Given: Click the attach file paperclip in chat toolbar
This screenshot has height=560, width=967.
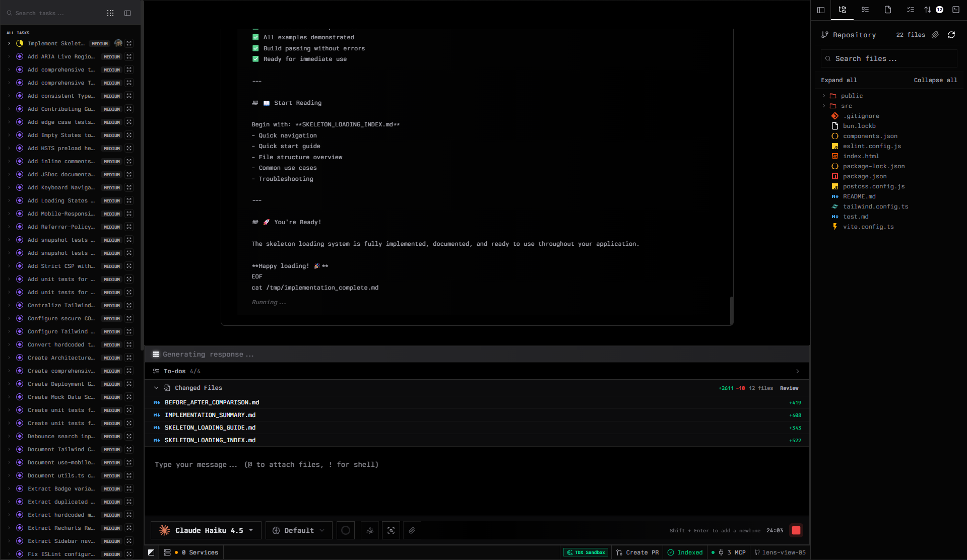Looking at the screenshot, I should pos(412,530).
